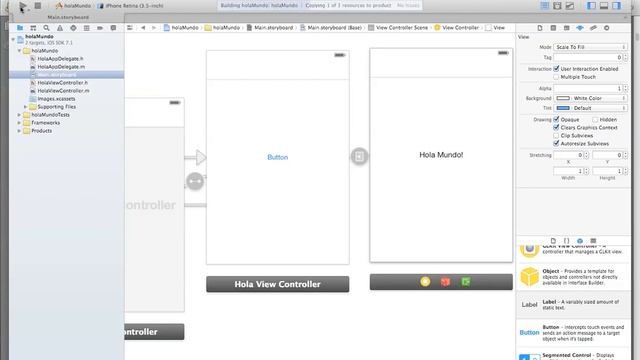The width and height of the screenshot is (640, 360).
Task: Show the Attributes inspector
Action: point(580,28)
